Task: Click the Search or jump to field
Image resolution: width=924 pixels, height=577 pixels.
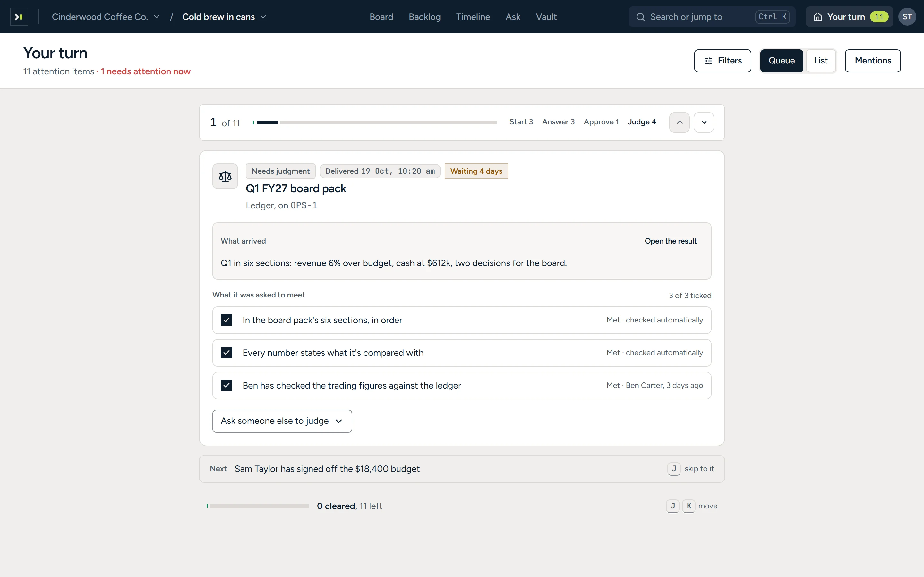Action: click(x=712, y=17)
